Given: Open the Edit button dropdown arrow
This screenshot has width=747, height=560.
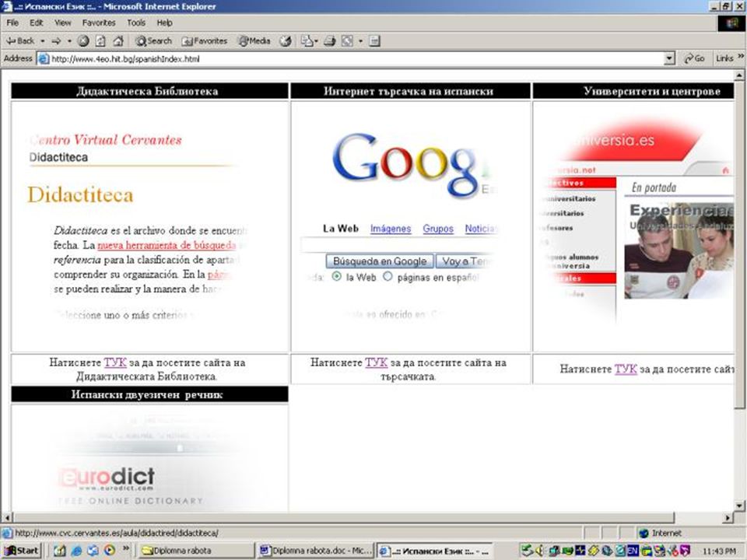Looking at the screenshot, I should click(x=360, y=41).
